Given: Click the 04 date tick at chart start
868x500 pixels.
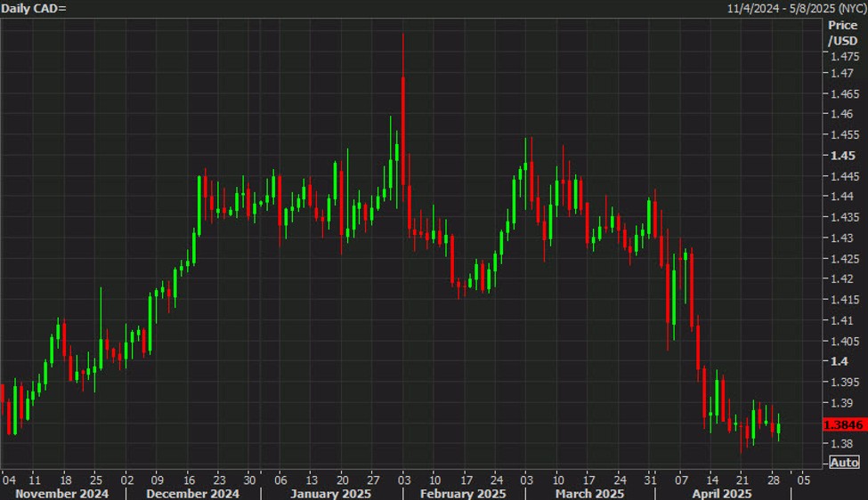Looking at the screenshot, I should pos(9,480).
